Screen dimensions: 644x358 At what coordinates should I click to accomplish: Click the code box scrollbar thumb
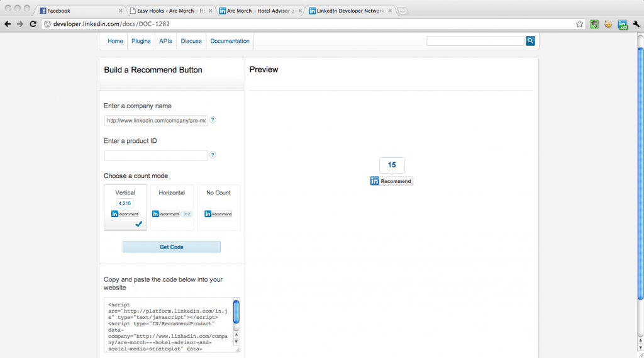[236, 312]
